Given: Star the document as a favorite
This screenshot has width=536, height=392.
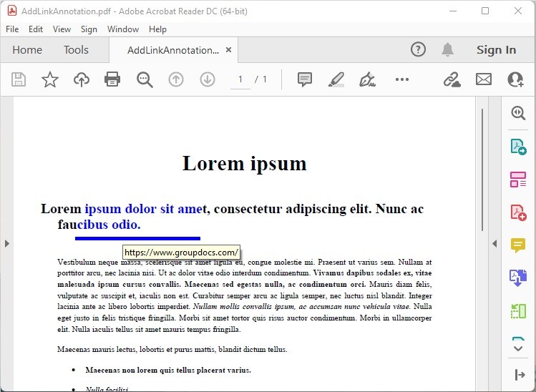Looking at the screenshot, I should [49, 79].
